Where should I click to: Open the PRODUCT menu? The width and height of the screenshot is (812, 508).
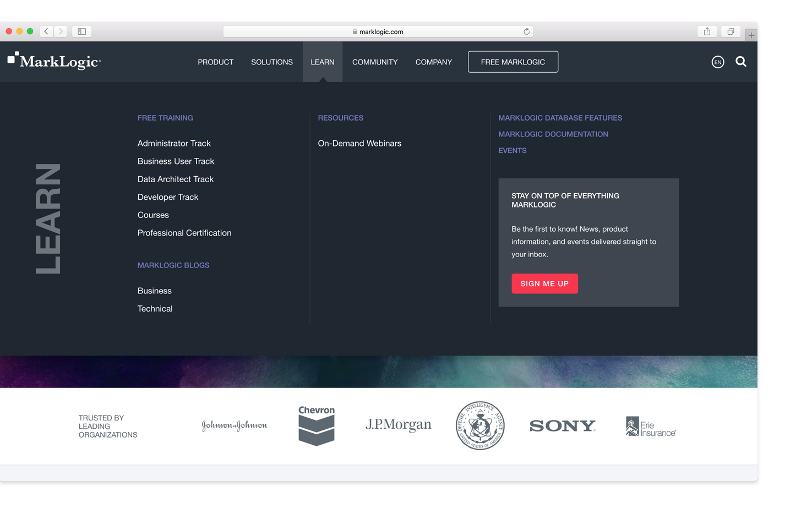coord(216,62)
